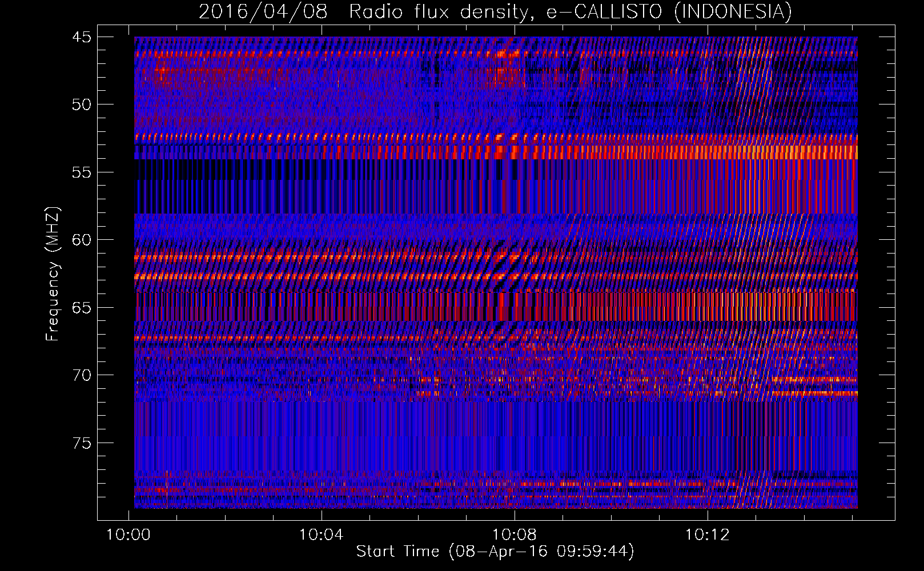Click the 10:04 time tick label

point(322,535)
